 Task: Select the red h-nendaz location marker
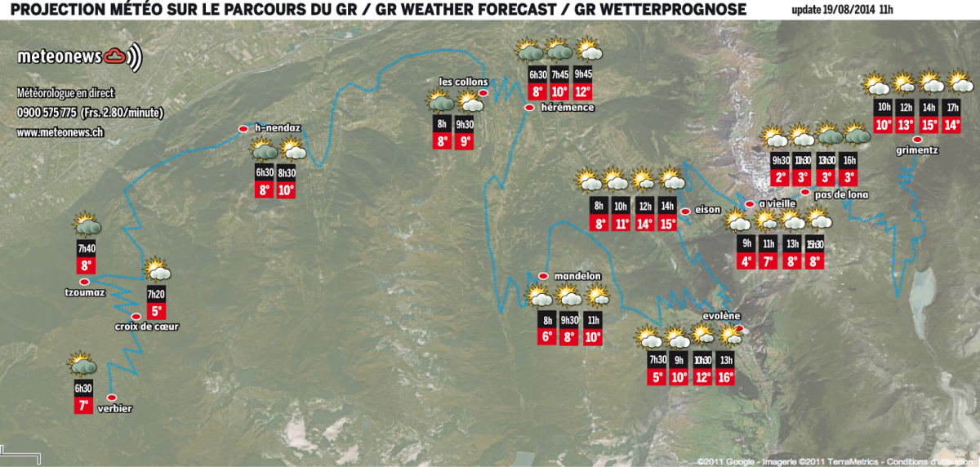point(243,129)
